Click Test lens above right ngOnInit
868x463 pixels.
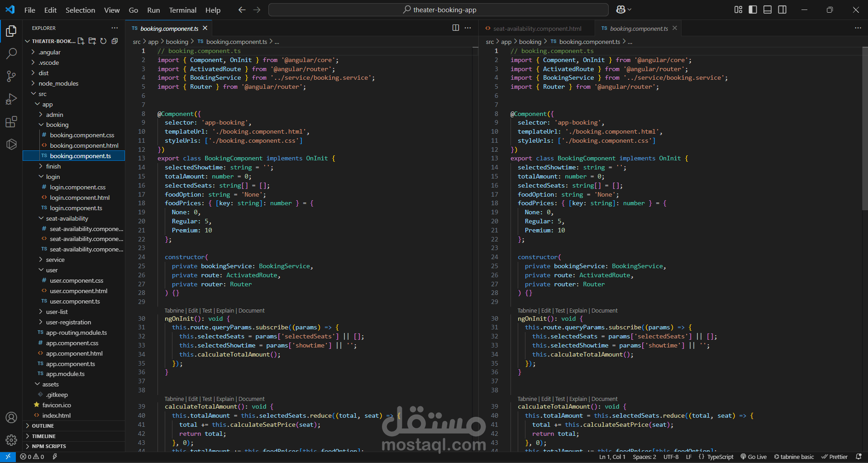click(x=560, y=311)
